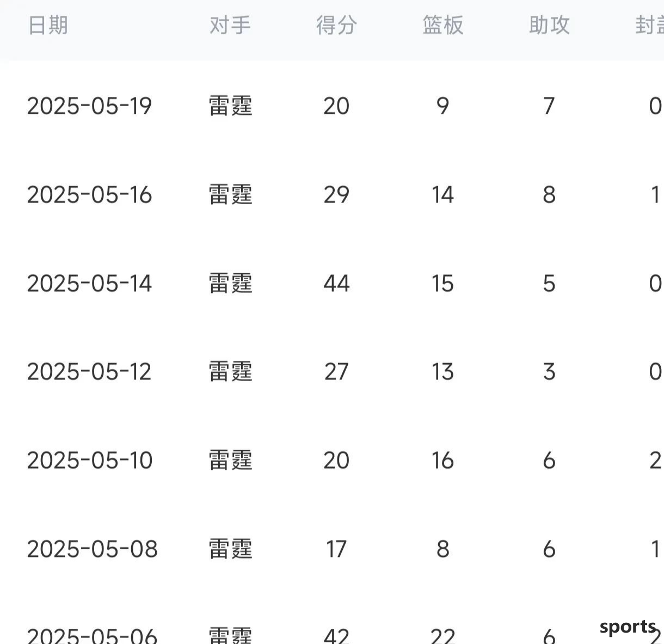Open the 2025-05-08 game row

(x=332, y=549)
